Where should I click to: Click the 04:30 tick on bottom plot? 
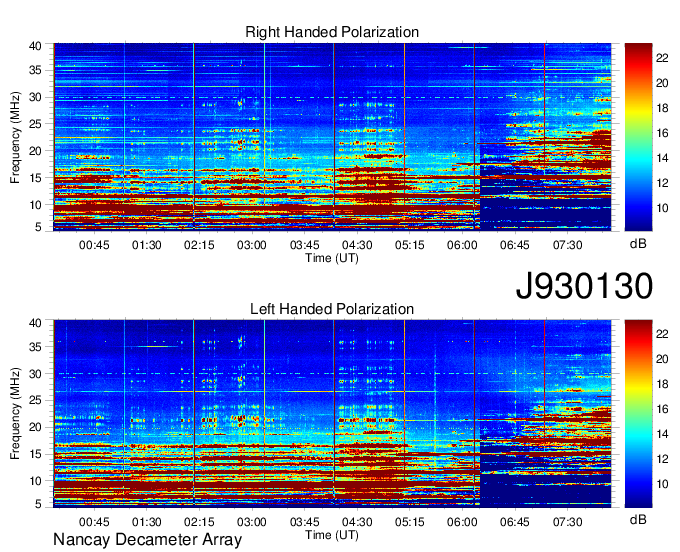[357, 522]
